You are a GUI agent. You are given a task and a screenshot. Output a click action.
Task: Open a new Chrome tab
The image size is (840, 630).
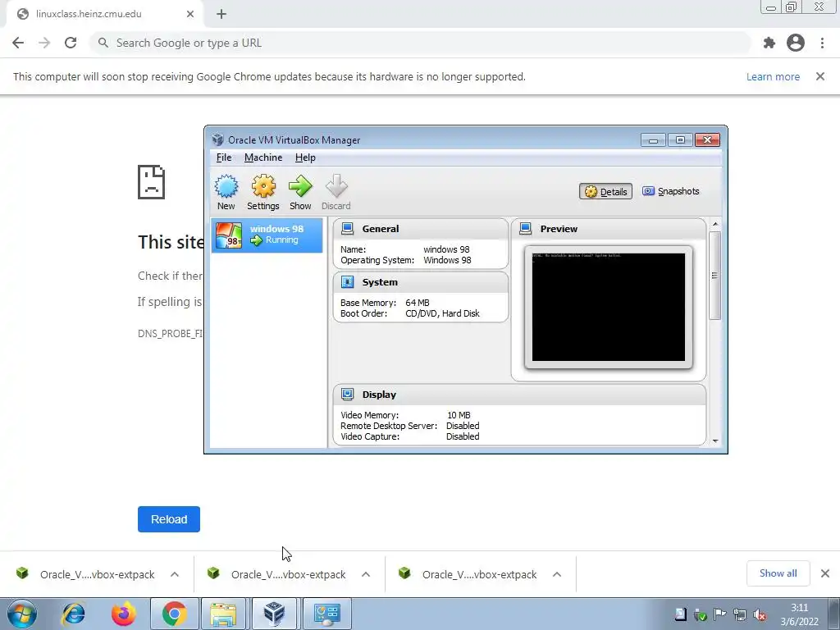coord(221,15)
